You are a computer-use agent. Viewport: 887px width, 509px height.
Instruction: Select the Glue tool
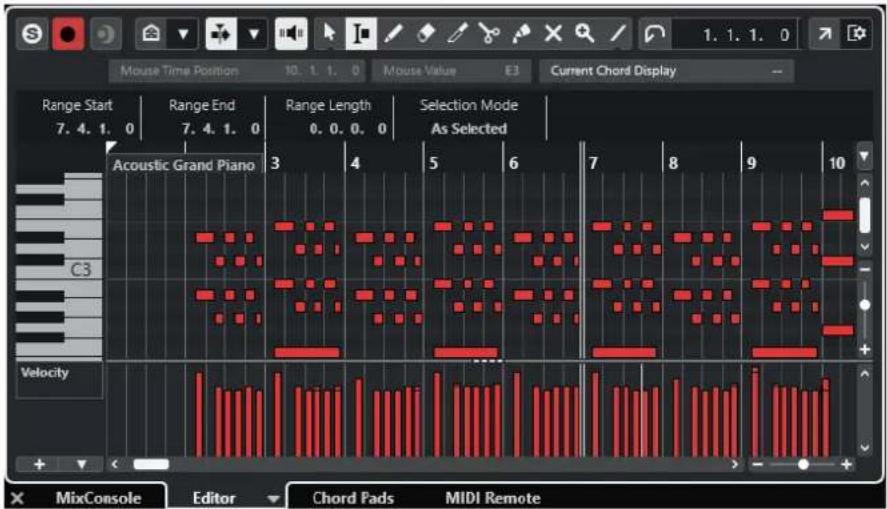521,34
